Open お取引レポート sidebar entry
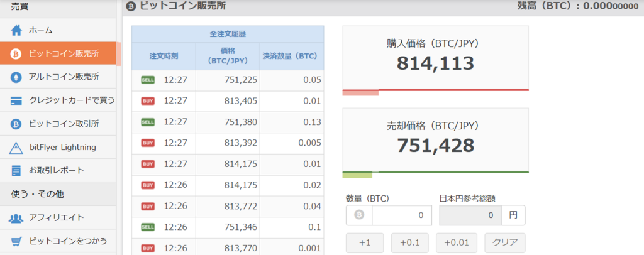The width and height of the screenshot is (644, 255). click(58, 171)
